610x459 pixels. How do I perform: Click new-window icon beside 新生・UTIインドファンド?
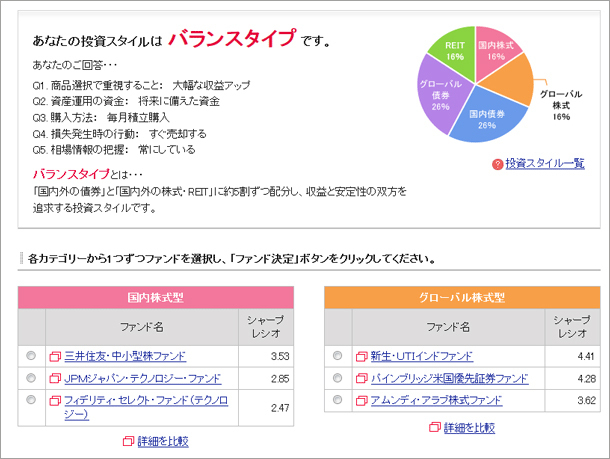coord(362,356)
